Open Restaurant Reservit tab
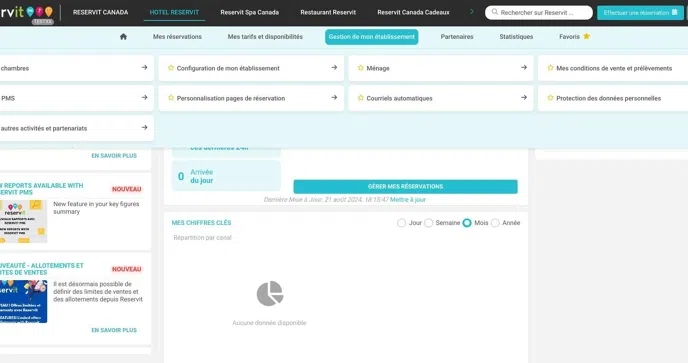The height and width of the screenshot is (363, 688). click(328, 12)
